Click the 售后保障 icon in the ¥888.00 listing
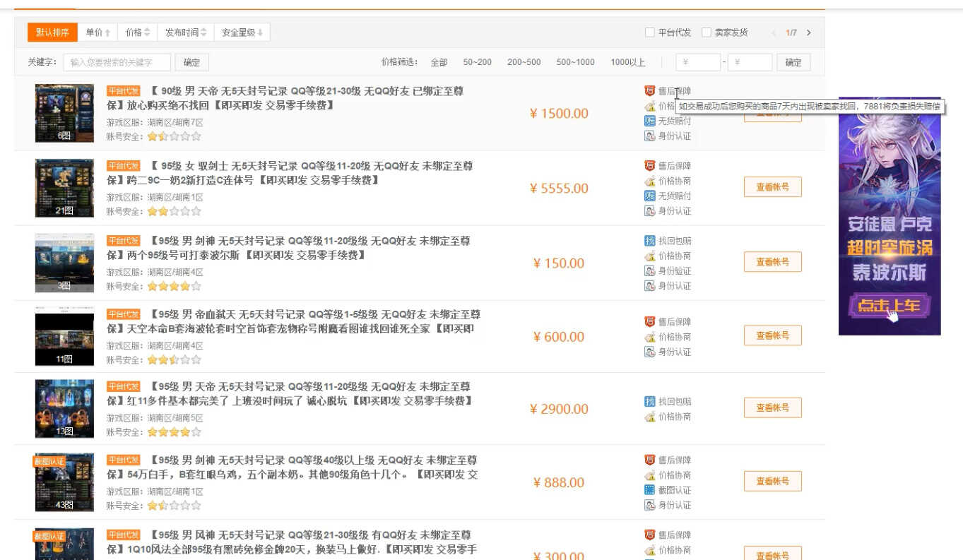 (x=649, y=460)
